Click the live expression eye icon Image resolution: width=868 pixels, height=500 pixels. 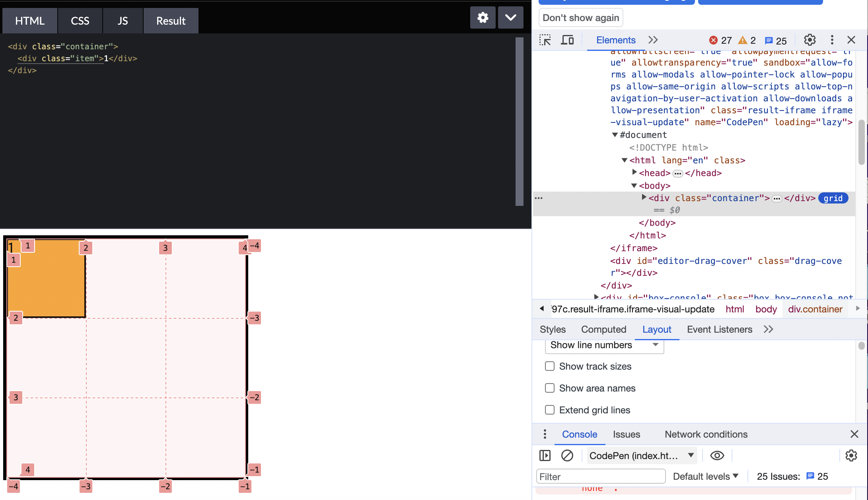click(x=717, y=455)
